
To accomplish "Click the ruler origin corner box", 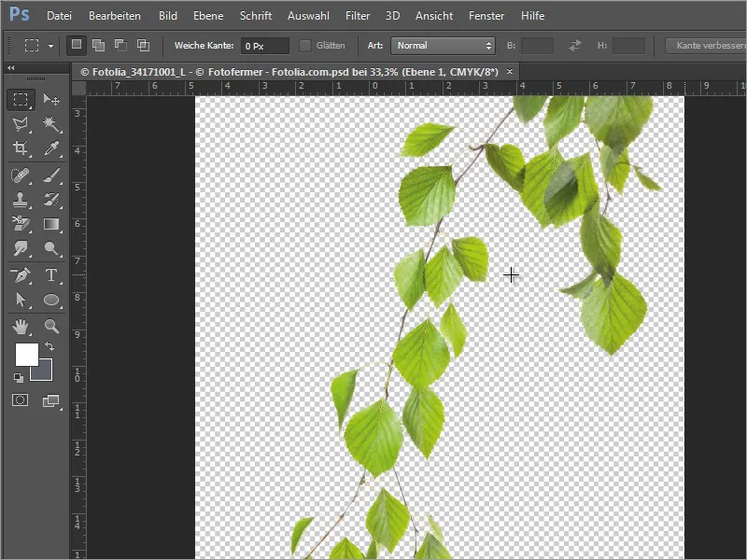I will click(79, 88).
